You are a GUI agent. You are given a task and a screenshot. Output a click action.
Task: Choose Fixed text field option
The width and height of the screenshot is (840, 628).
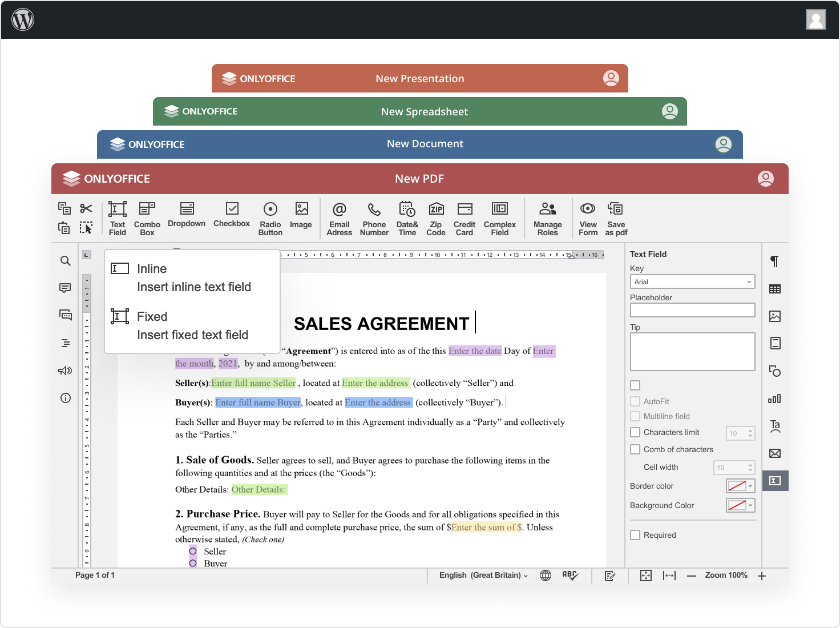(193, 325)
